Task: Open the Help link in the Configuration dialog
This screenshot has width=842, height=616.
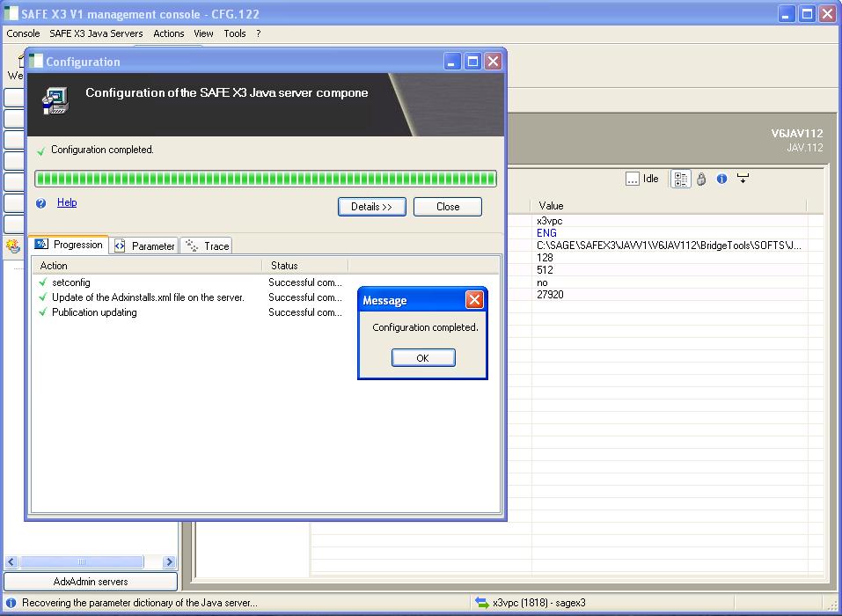Action: click(x=68, y=202)
